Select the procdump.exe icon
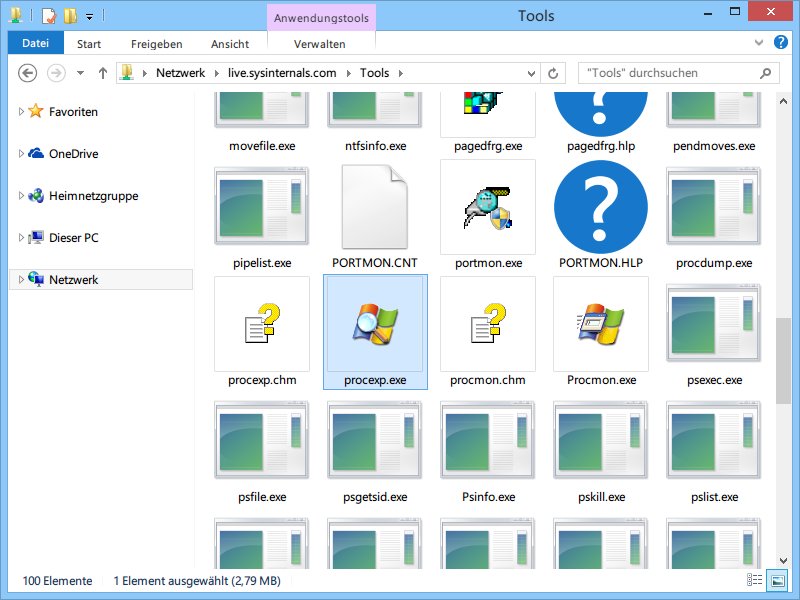The image size is (800, 600). pyautogui.click(x=714, y=206)
